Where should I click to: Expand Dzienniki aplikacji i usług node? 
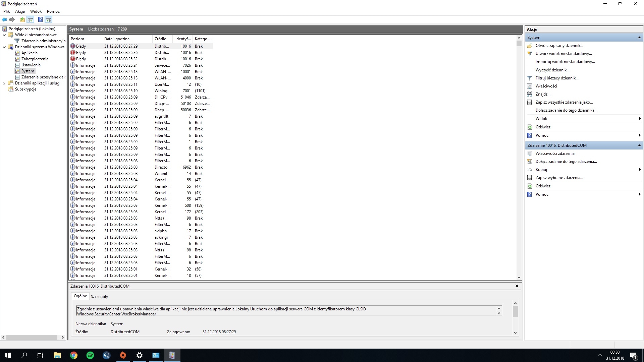4,83
